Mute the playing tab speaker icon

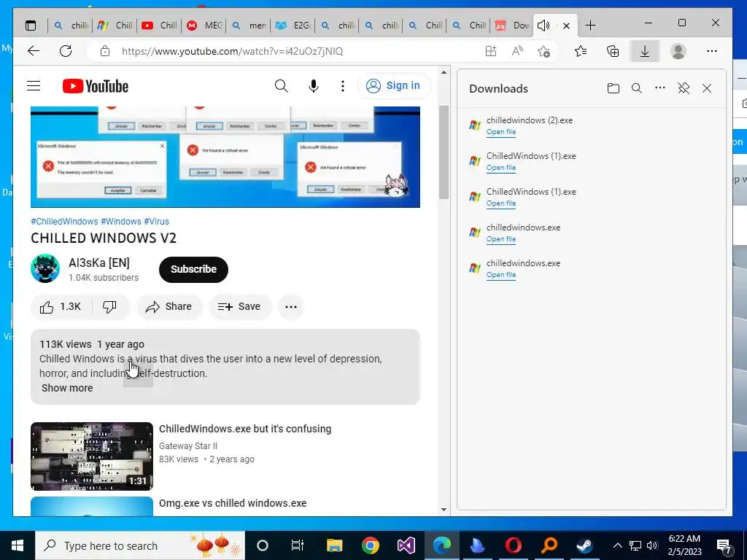tap(543, 26)
